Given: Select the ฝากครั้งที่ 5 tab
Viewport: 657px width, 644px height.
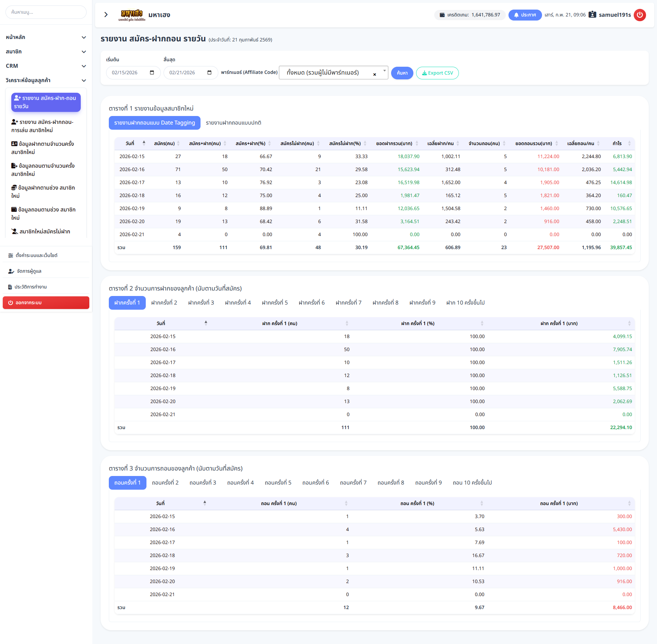Looking at the screenshot, I should 274,303.
